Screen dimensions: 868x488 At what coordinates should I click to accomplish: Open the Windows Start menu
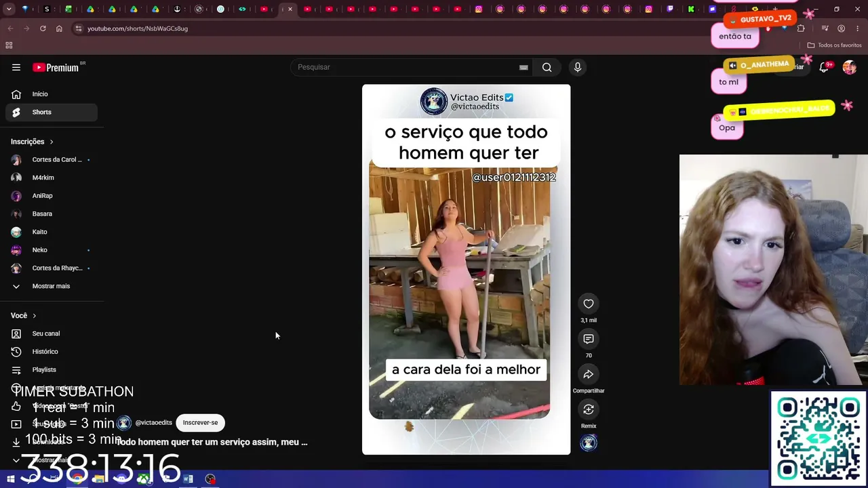point(11,479)
